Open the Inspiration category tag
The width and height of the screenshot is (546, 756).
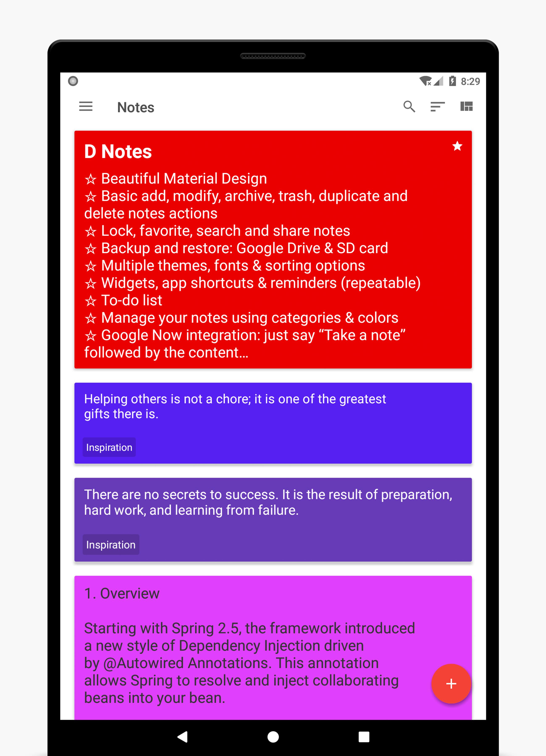(x=111, y=447)
